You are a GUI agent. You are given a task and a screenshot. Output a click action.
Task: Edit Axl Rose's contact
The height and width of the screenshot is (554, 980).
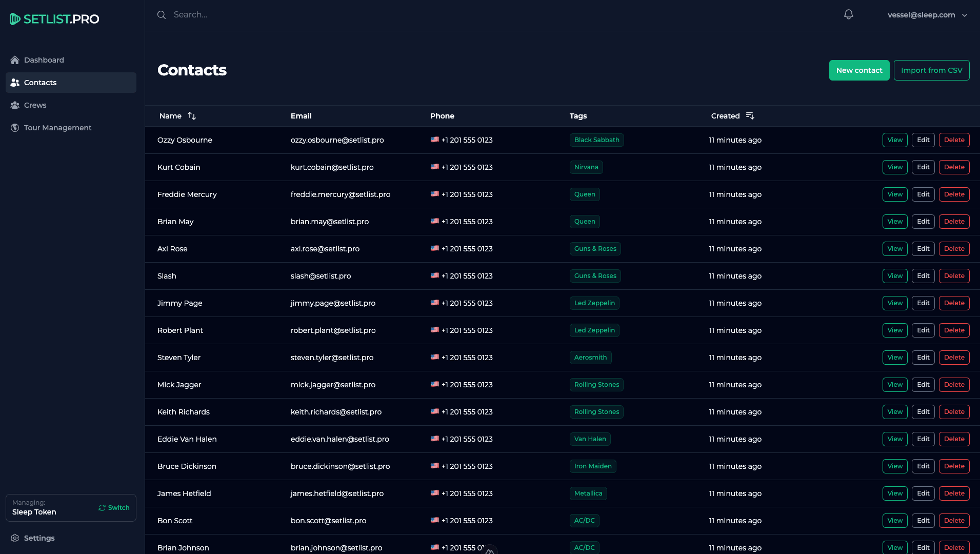point(923,249)
